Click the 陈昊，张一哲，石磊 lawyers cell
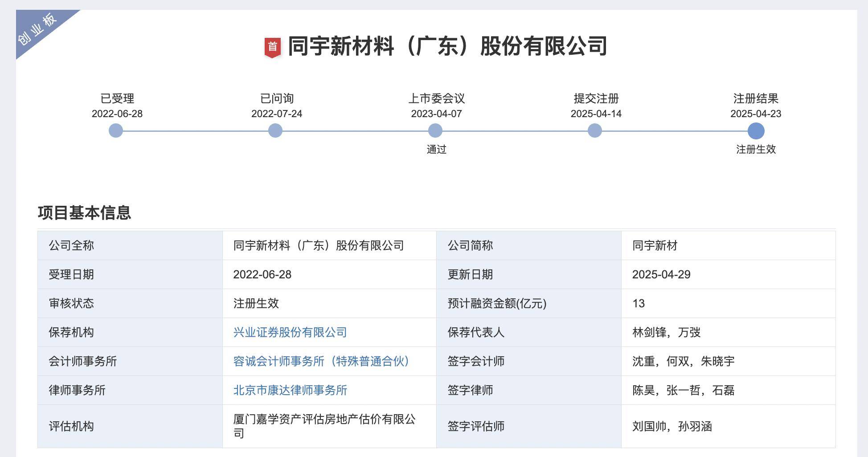 click(x=728, y=390)
